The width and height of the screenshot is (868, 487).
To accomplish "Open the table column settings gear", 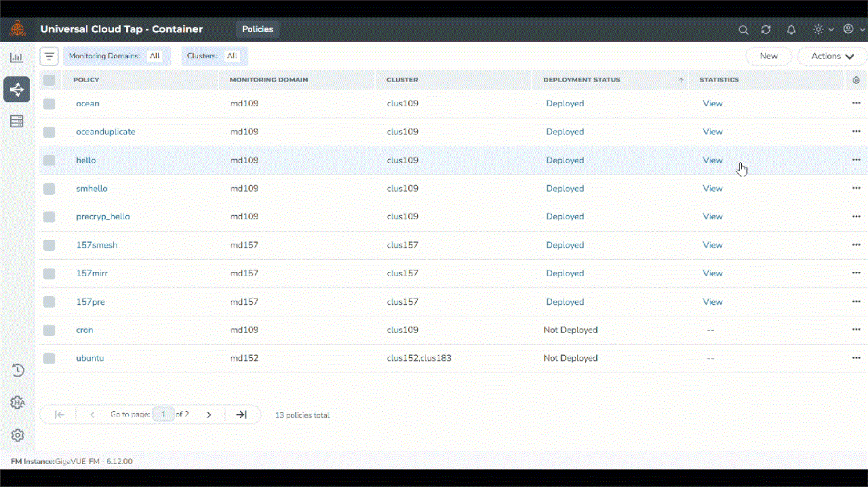I will click(856, 80).
